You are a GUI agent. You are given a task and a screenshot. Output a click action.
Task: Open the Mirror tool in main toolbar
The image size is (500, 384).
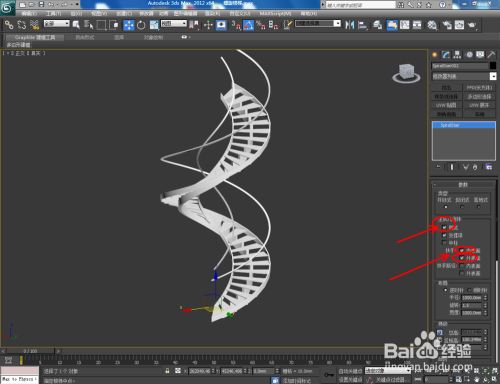tap(350, 25)
